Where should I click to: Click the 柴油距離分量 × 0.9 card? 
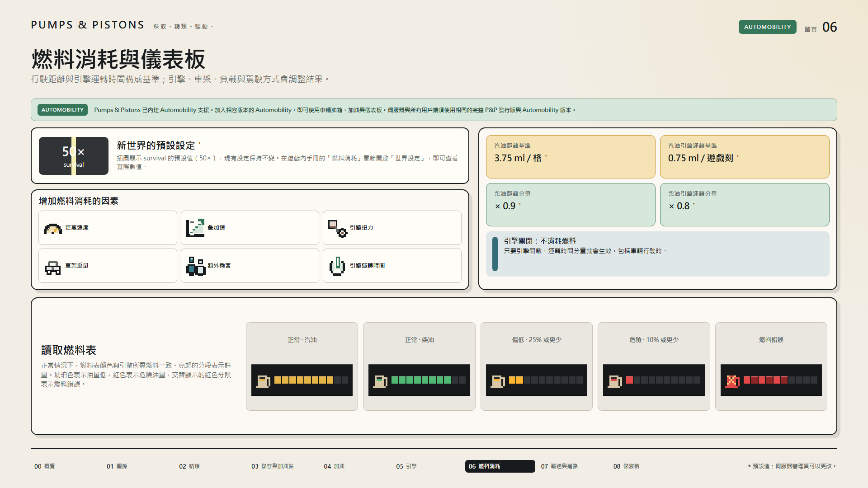(571, 205)
